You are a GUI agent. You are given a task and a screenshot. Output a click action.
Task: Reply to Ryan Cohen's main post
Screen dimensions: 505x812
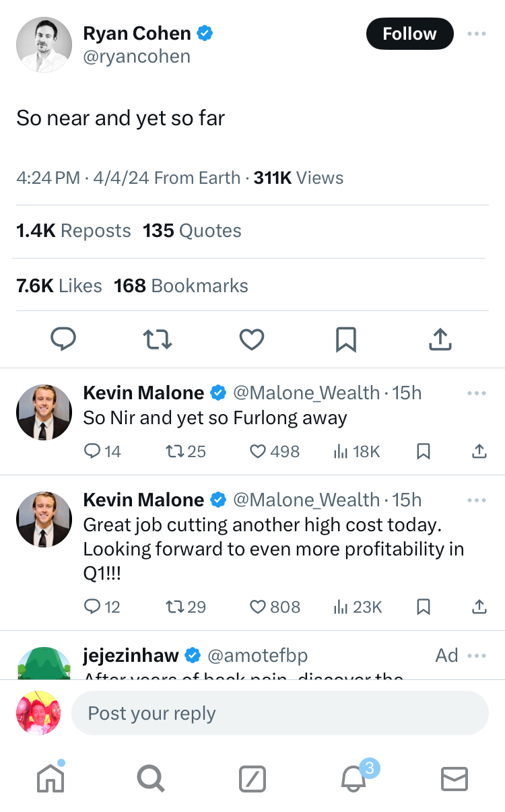coord(64,339)
